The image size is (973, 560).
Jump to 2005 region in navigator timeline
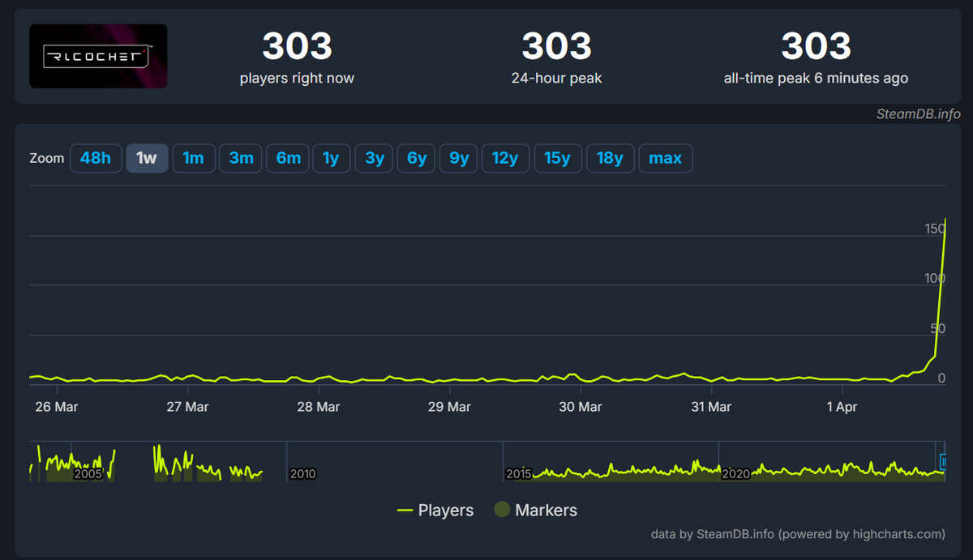pos(88,473)
